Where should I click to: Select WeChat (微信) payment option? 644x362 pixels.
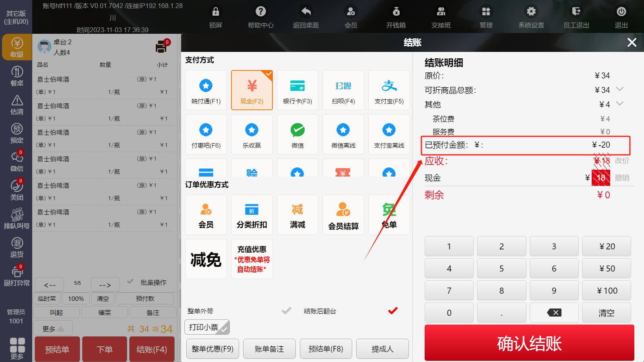pos(297,134)
